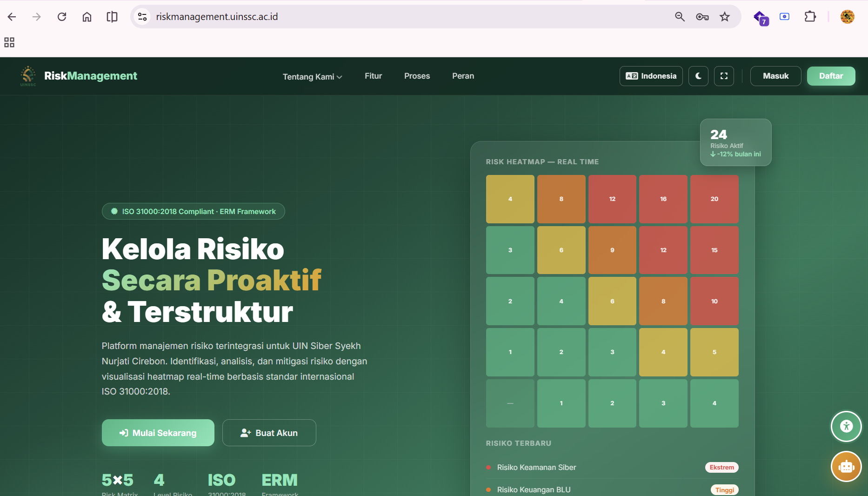The height and width of the screenshot is (496, 868).
Task: Click the Daftar register button
Action: coord(831,76)
